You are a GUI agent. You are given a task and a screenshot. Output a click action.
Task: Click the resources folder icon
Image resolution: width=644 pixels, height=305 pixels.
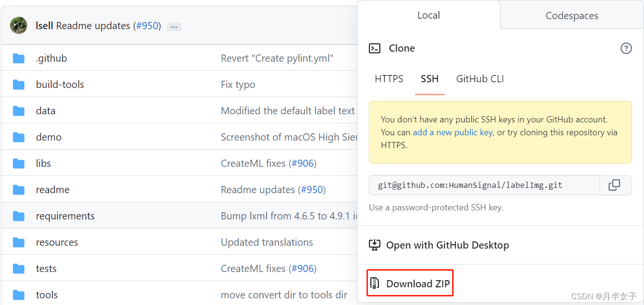[19, 242]
